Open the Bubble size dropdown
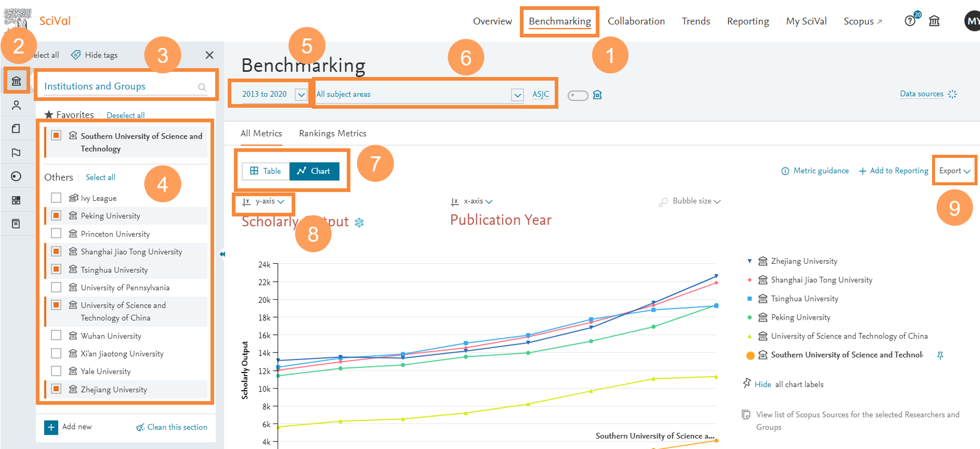Image resolution: width=980 pixels, height=449 pixels. (x=690, y=201)
